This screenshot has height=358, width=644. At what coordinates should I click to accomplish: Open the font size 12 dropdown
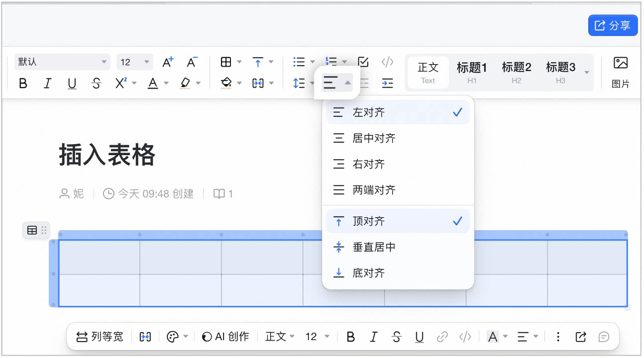click(135, 62)
